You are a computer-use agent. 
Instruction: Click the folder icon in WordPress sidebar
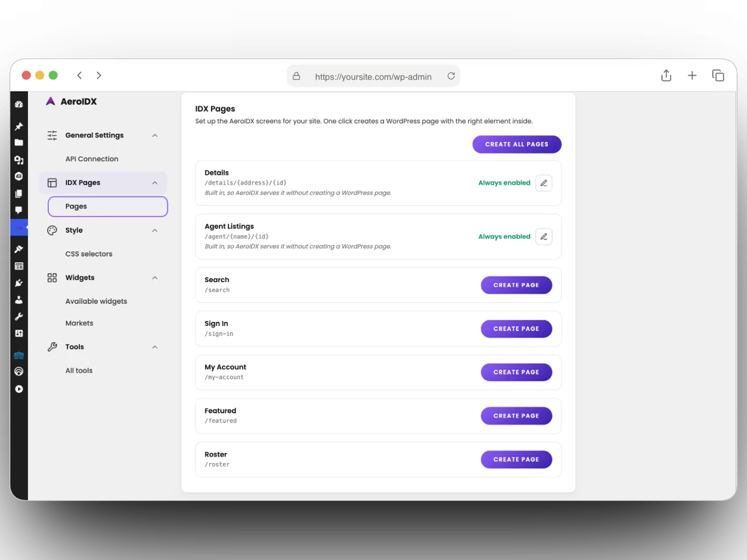pos(19,142)
